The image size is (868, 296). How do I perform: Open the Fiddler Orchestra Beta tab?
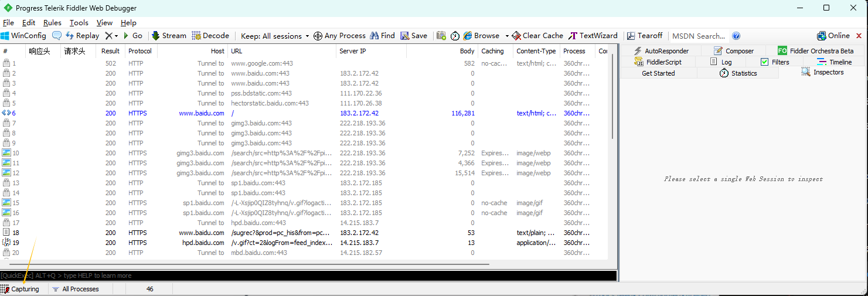pos(816,51)
